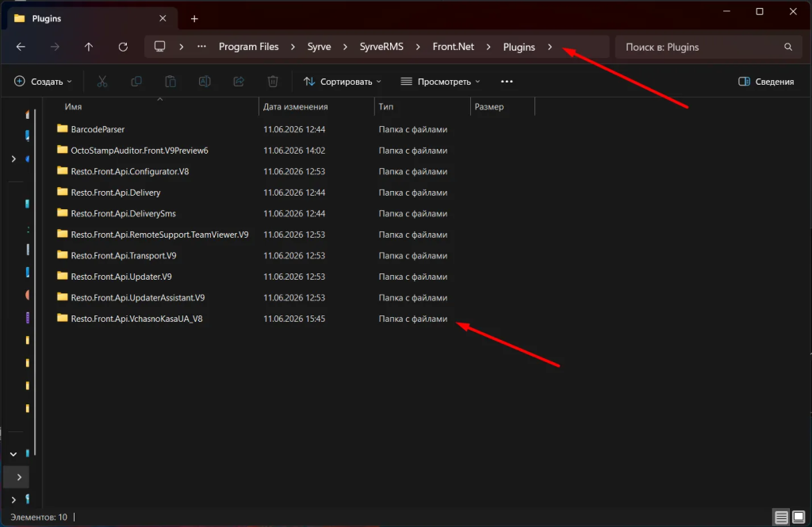Select the Plugins tab
Viewport: 812px width, 527px height.
[x=93, y=19]
